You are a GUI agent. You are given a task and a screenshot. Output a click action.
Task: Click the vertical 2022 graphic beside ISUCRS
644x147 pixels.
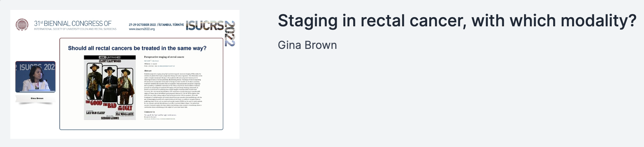pyautogui.click(x=230, y=34)
